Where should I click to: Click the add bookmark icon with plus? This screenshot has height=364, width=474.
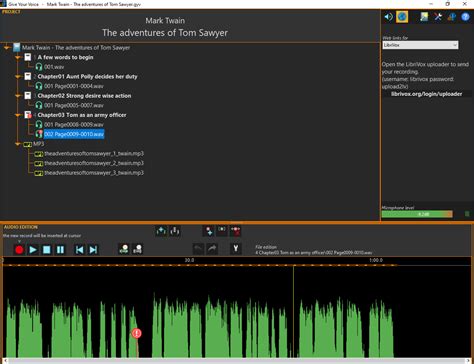pyautogui.click(x=209, y=231)
